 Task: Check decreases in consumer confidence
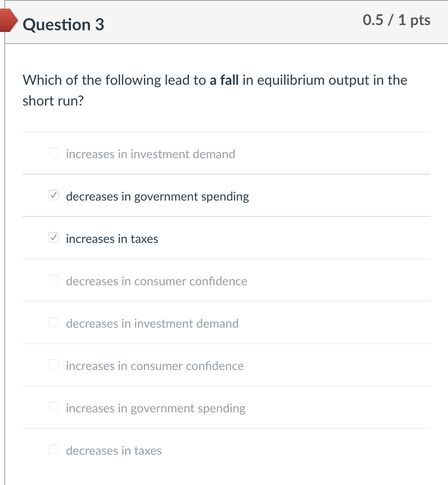click(54, 279)
